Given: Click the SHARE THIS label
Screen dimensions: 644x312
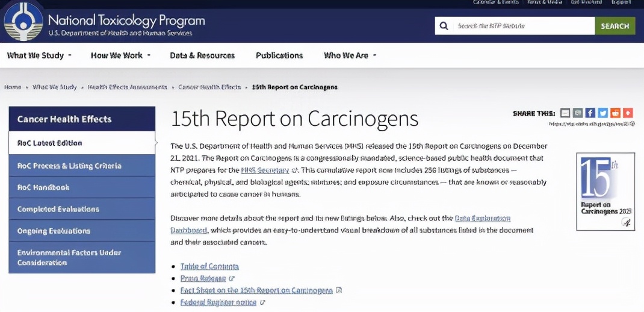Looking at the screenshot, I should pos(534,113).
